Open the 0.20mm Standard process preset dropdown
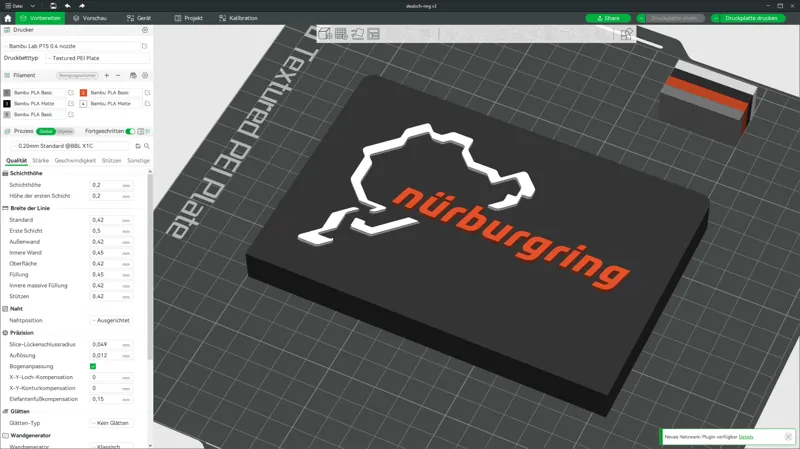 click(71, 146)
